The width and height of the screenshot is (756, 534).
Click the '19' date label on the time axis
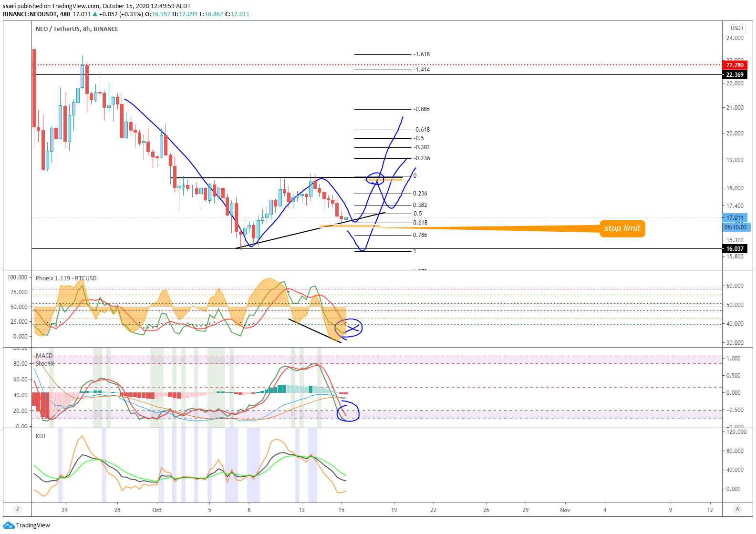point(394,510)
